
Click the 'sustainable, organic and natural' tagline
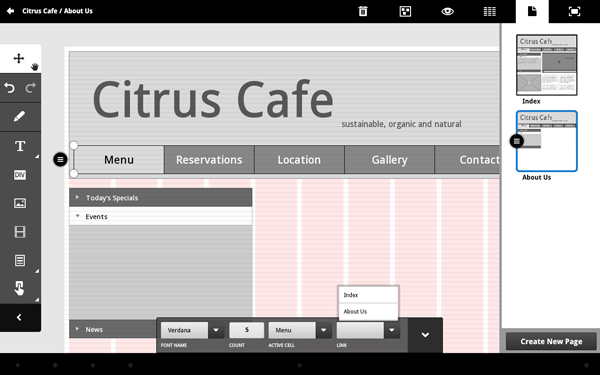[401, 124]
